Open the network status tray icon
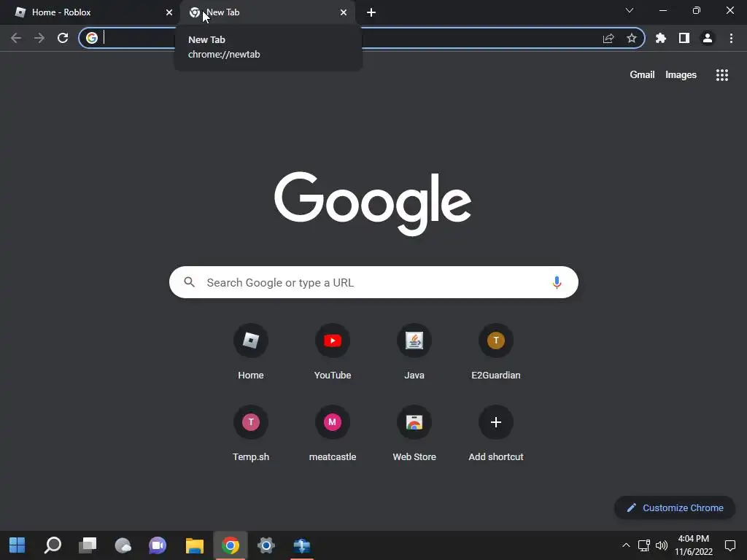This screenshot has height=560, width=747. [x=643, y=545]
